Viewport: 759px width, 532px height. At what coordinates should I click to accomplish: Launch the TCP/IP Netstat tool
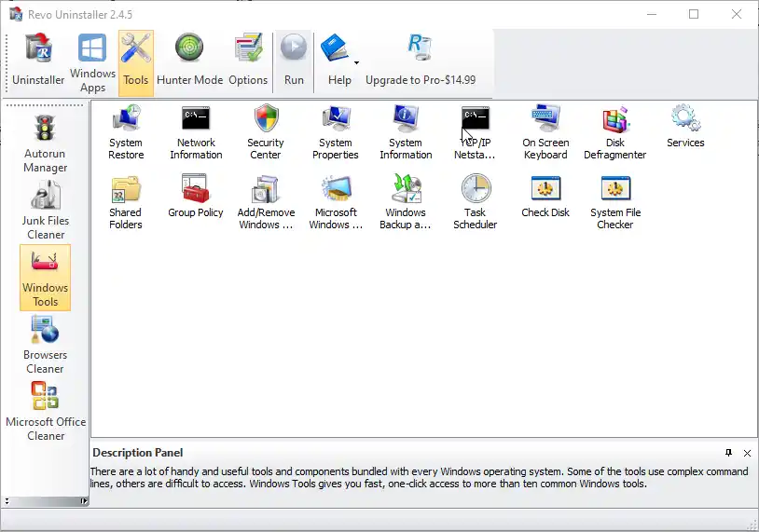pyautogui.click(x=475, y=132)
